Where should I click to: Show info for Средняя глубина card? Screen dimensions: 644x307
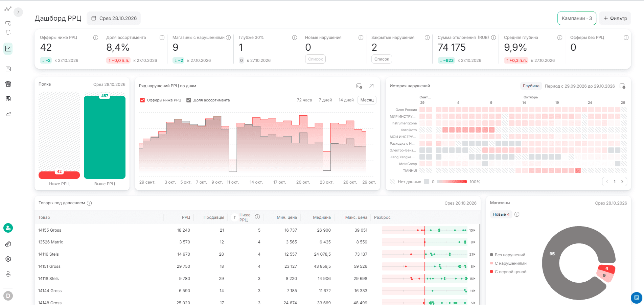(560, 38)
